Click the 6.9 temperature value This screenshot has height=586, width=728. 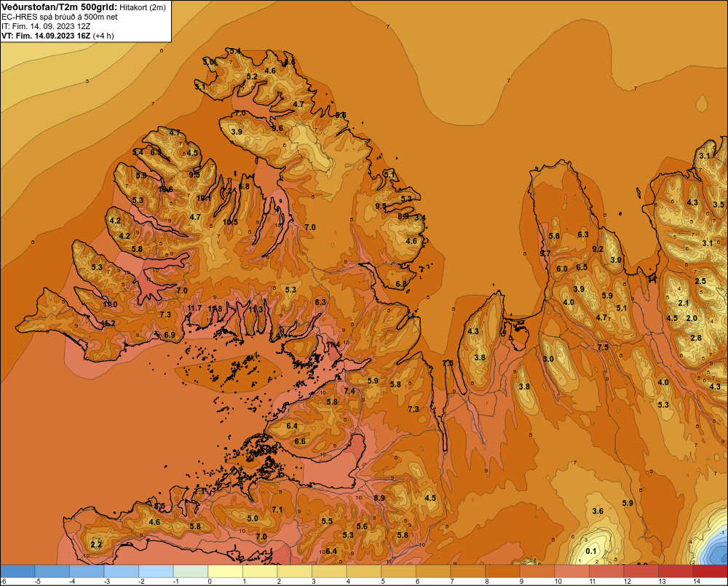tap(170, 335)
